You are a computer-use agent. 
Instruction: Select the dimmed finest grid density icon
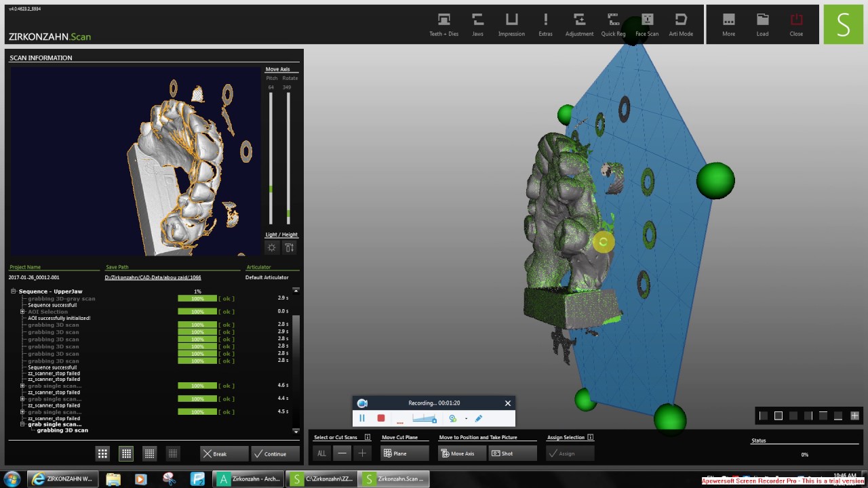pos(173,453)
